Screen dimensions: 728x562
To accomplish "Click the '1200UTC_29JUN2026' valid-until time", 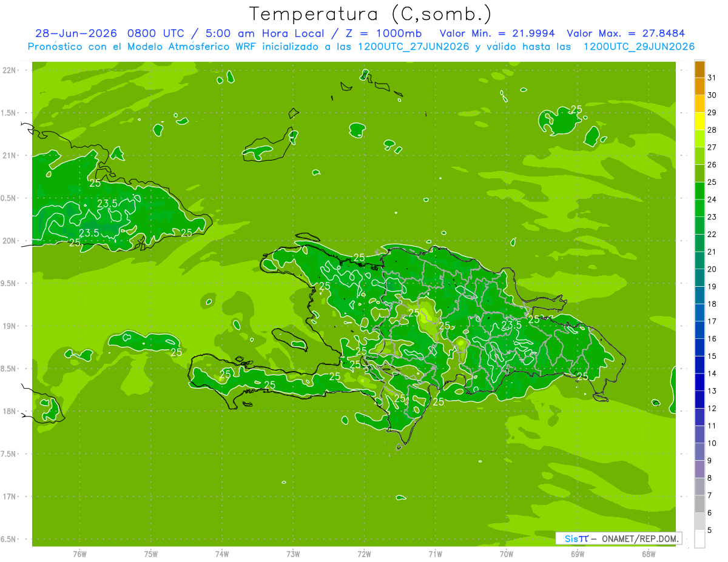I will tap(639, 47).
